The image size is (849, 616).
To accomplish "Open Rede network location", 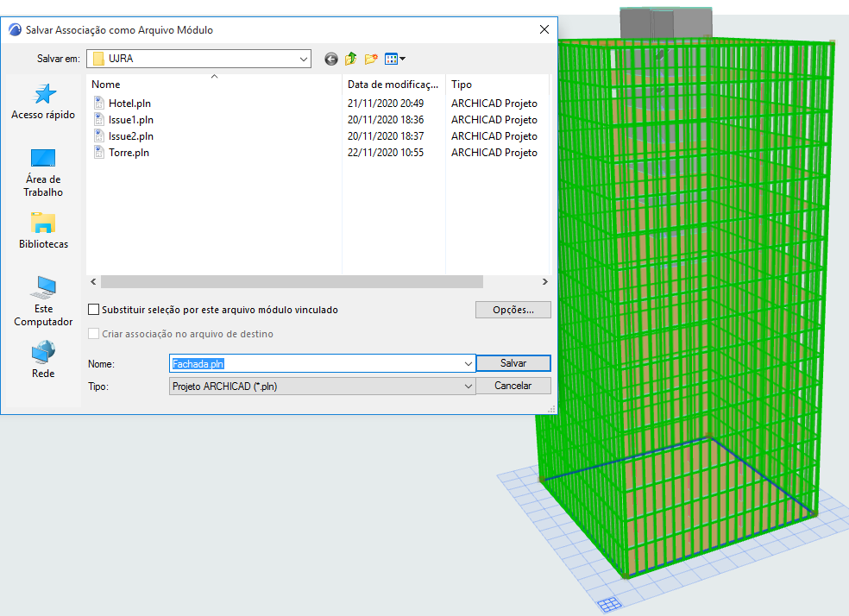I will coord(43,360).
